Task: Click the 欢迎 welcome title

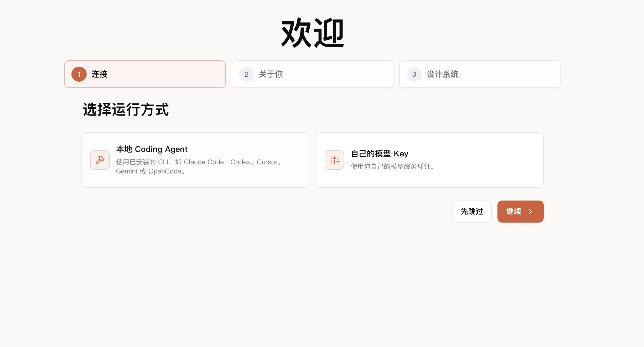Action: (x=313, y=33)
